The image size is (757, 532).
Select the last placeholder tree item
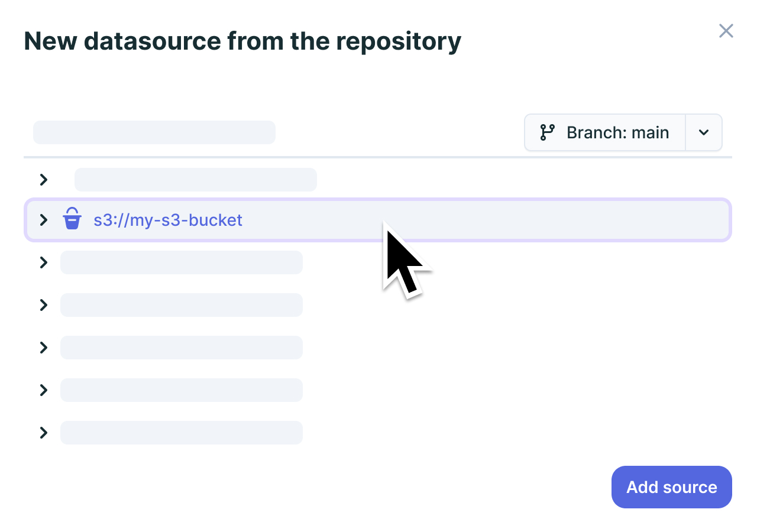[182, 433]
